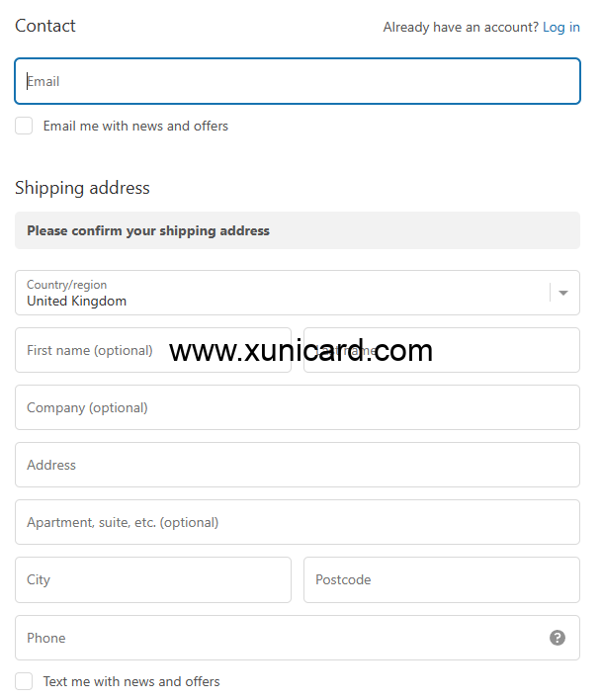Click the First name (optional) field

coord(153,350)
